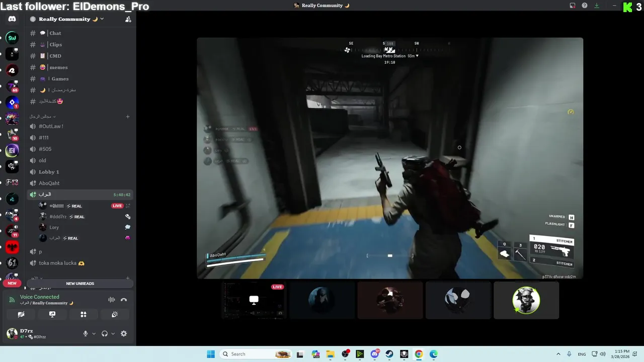Open the '61' server icon
Screen dimensions: 644x362
(x=12, y=263)
